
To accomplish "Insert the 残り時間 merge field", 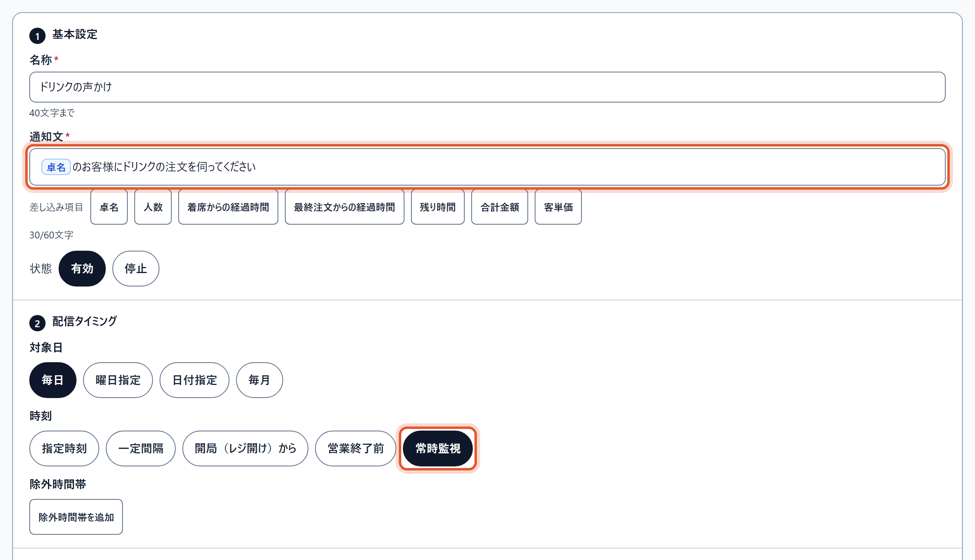I will (x=438, y=207).
